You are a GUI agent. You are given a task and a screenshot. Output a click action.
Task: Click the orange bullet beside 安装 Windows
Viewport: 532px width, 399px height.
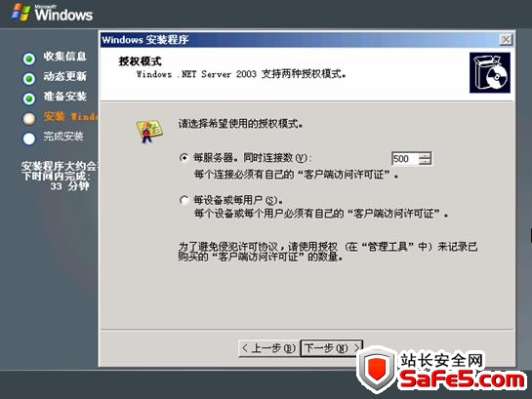[x=29, y=119]
